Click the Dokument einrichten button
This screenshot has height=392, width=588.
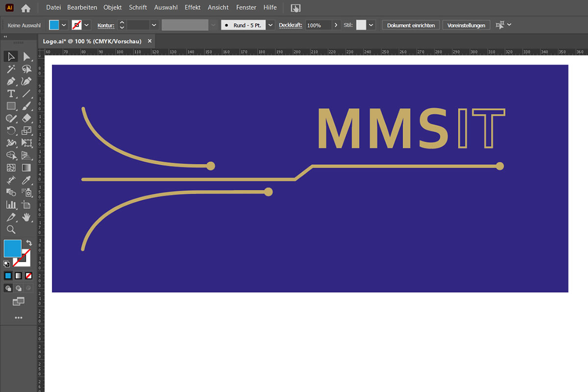(411, 25)
